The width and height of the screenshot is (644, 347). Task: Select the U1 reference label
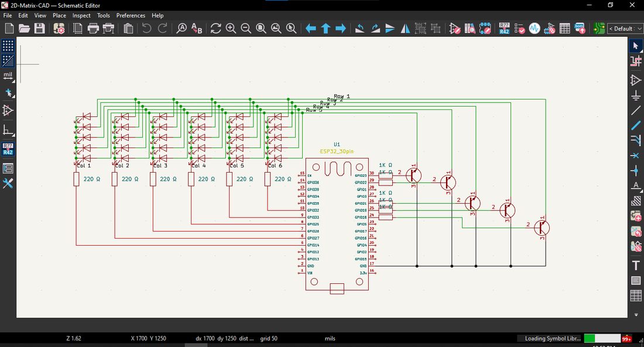(337, 144)
